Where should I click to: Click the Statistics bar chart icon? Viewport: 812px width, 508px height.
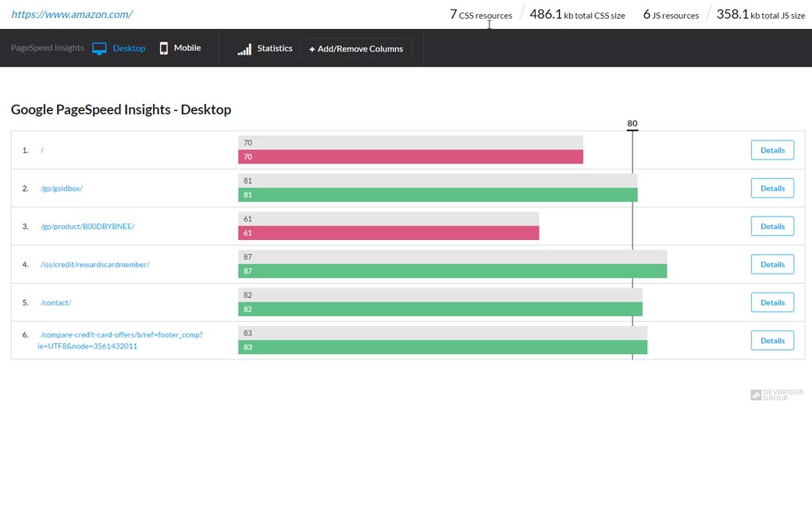coord(244,48)
